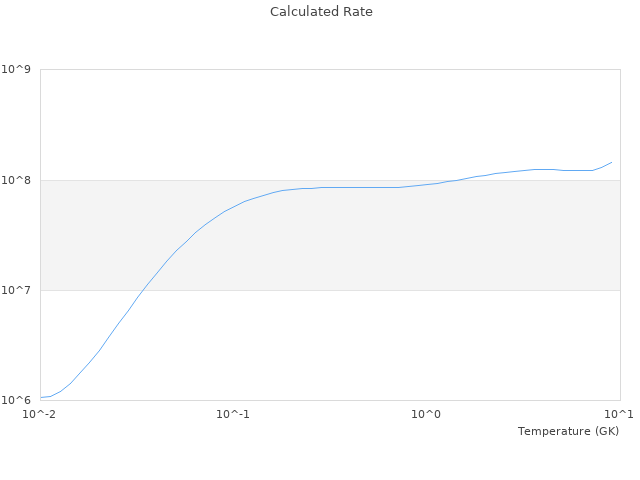Click the 10^6 y-axis tick label
This screenshot has width=640, height=480.
click(17, 400)
